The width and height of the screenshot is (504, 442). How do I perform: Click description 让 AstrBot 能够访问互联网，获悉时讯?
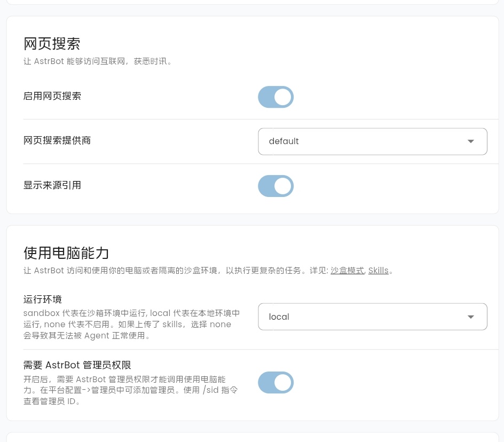click(98, 61)
